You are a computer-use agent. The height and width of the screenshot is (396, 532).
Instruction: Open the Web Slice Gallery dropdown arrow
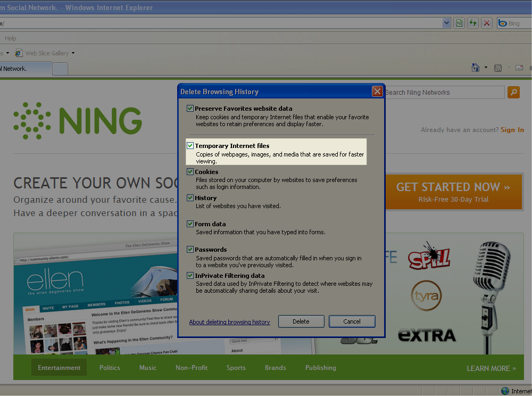(x=73, y=53)
